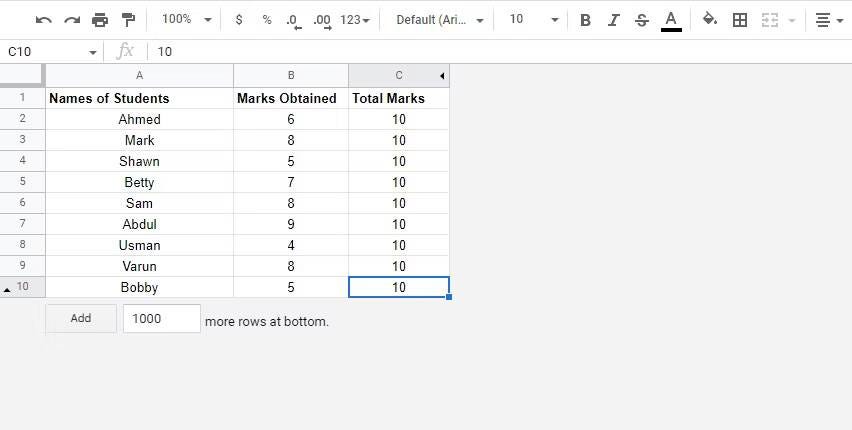Format as percent icon
This screenshot has width=852, height=430.
(x=267, y=20)
